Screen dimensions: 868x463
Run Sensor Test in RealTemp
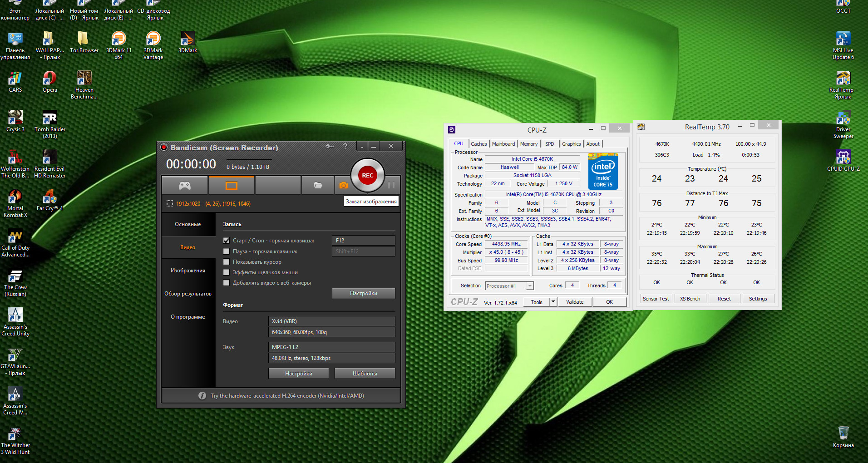click(656, 299)
